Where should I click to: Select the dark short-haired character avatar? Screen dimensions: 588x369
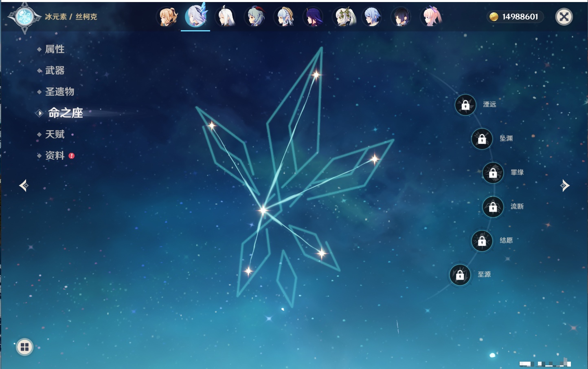(x=401, y=17)
